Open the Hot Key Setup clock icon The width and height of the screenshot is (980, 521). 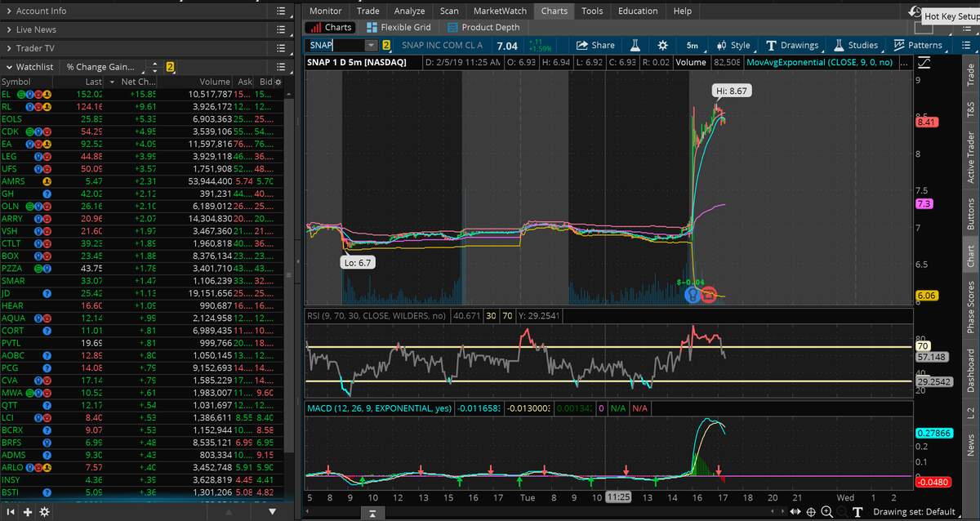point(915,12)
